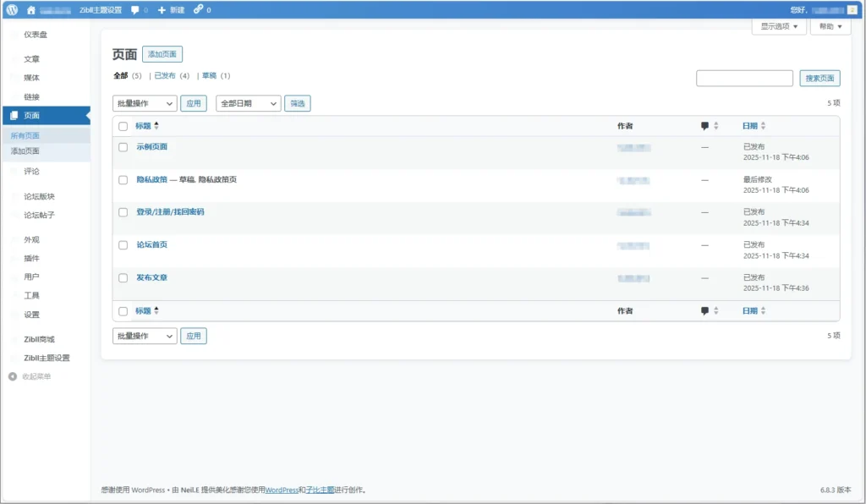Open 插件 in the sidebar menu
The height and width of the screenshot is (504, 866).
[x=31, y=258]
